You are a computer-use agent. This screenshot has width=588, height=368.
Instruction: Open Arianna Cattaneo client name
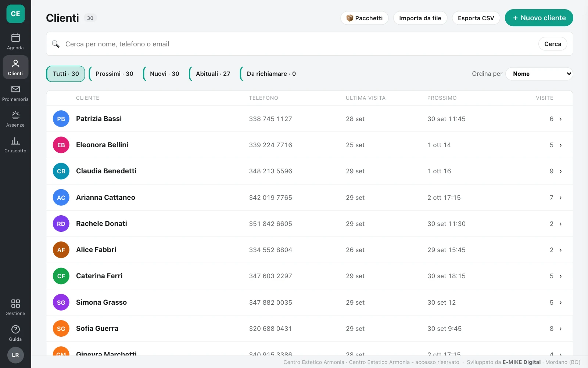click(105, 198)
